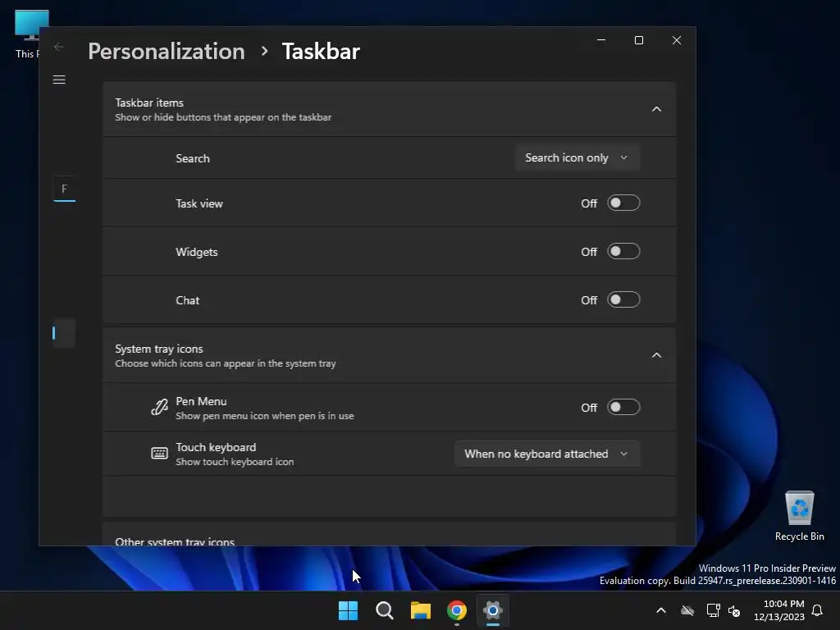Screen dimensions: 840x630
Task: Collapse the System tray icons section
Action: pos(656,356)
